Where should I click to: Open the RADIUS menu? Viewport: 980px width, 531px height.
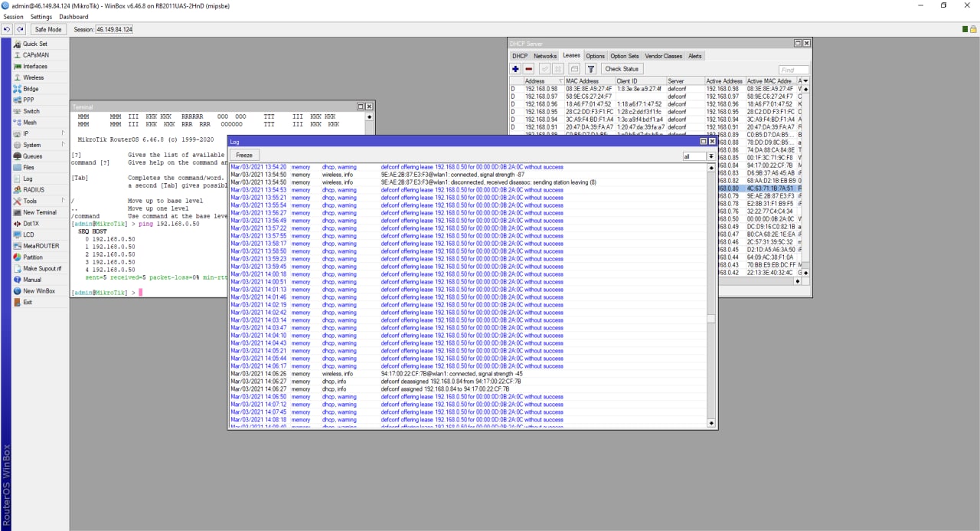(33, 189)
